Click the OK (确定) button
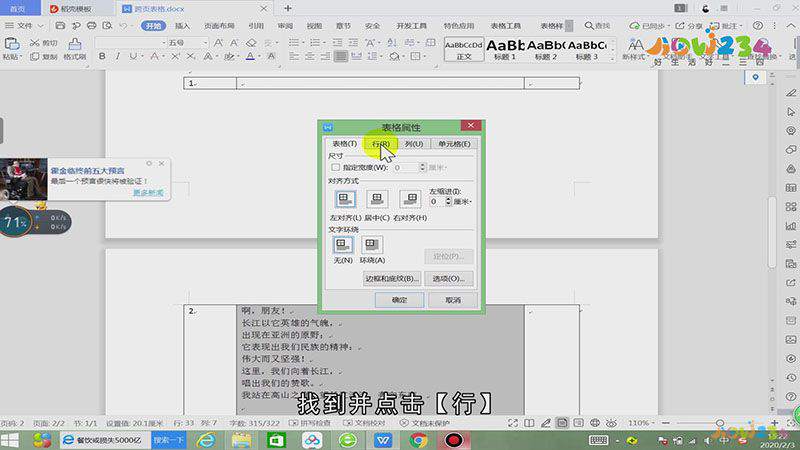 [399, 300]
